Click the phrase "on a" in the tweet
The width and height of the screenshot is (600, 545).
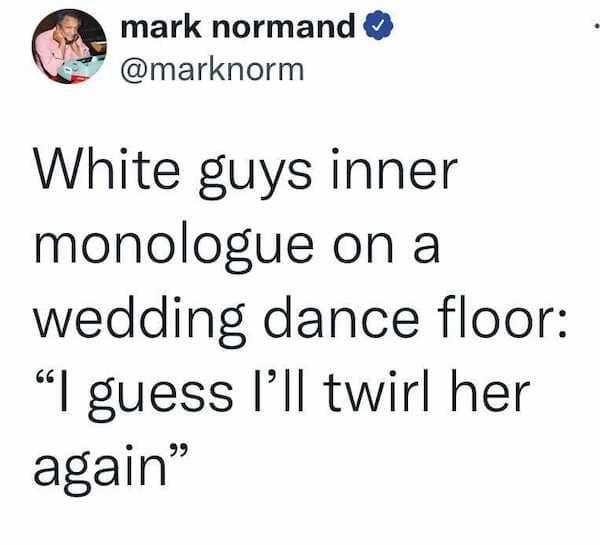click(387, 247)
